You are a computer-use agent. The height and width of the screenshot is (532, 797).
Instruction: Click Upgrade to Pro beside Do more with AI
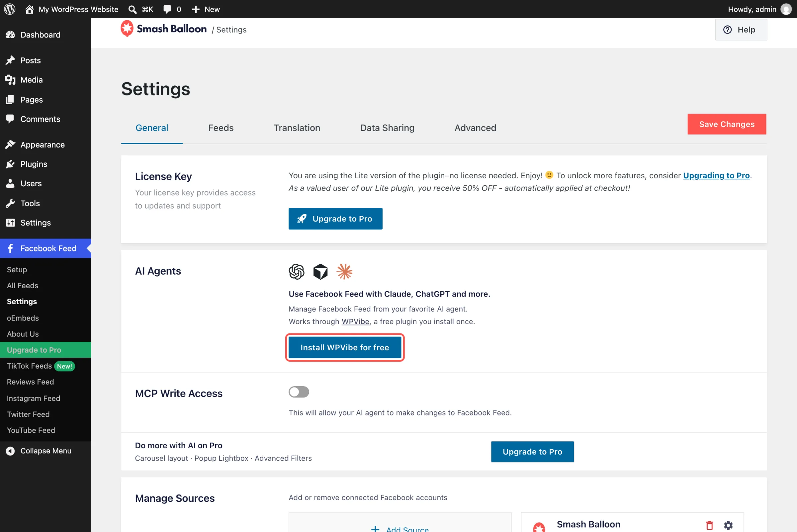click(x=532, y=452)
